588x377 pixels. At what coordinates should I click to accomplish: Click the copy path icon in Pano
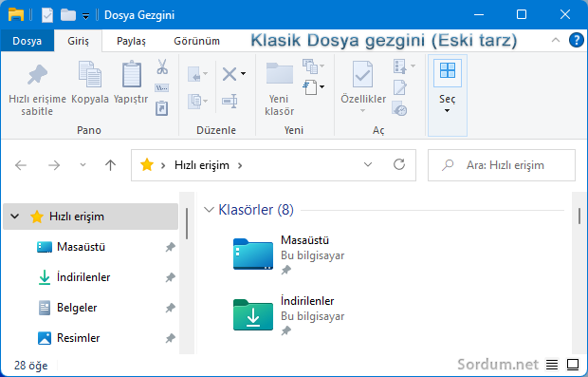coord(161,88)
